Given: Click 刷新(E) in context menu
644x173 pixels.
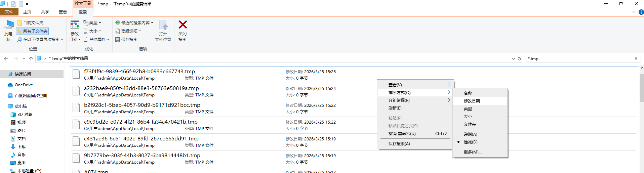Looking at the screenshot, I should (x=395, y=108).
